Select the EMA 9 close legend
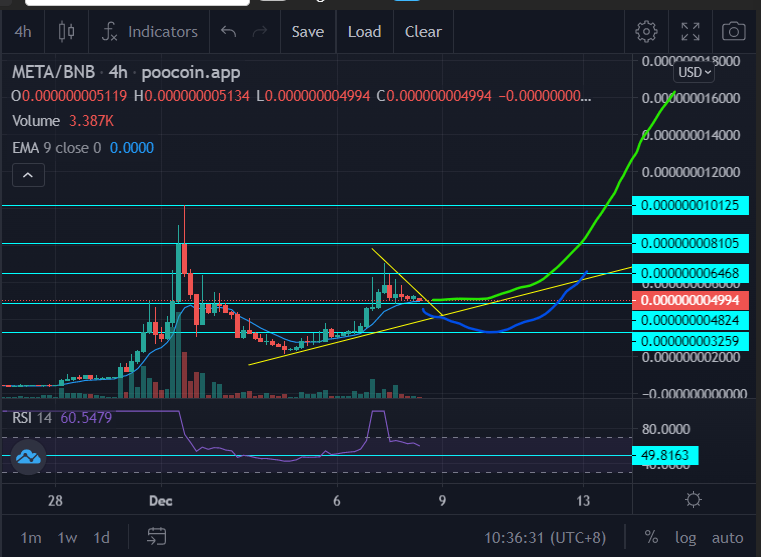The image size is (761, 557). pyautogui.click(x=57, y=148)
